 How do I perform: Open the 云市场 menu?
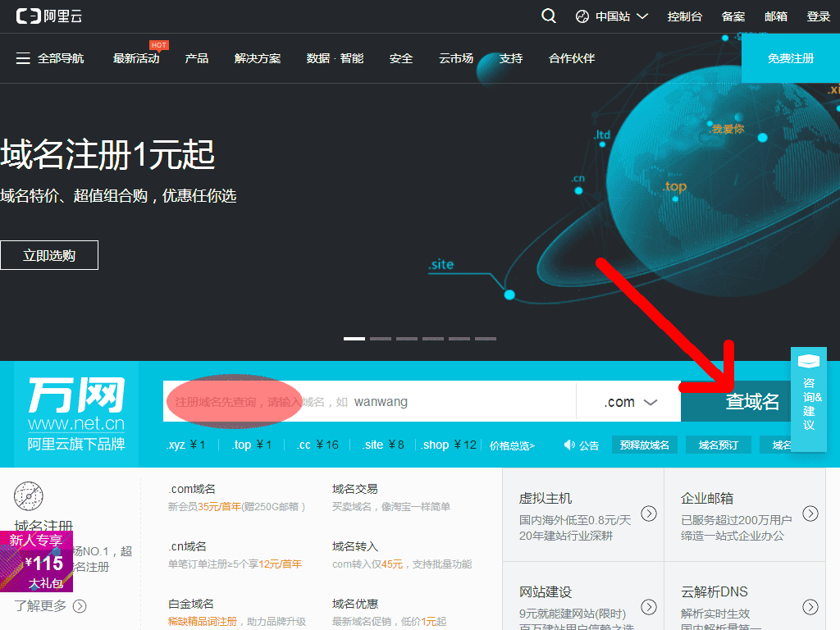(x=456, y=58)
